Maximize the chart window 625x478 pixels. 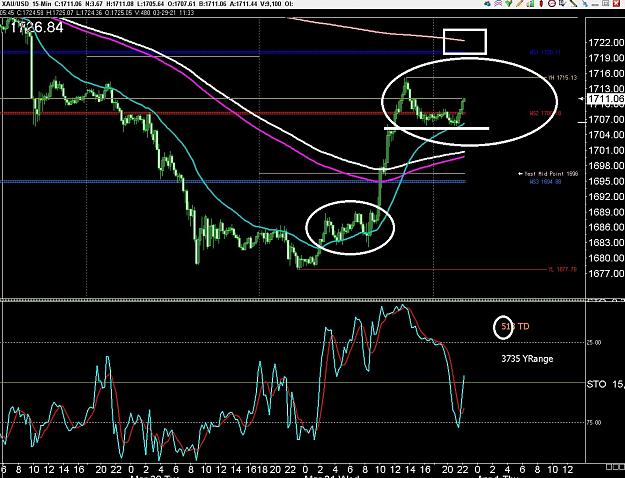pyautogui.click(x=605, y=4)
